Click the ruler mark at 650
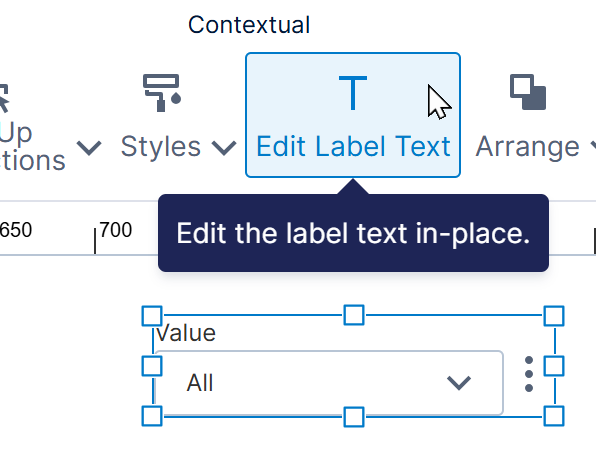596x449 pixels. (16, 230)
